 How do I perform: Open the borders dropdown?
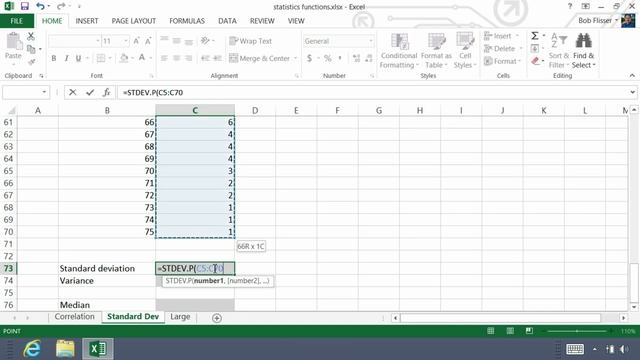(x=110, y=58)
